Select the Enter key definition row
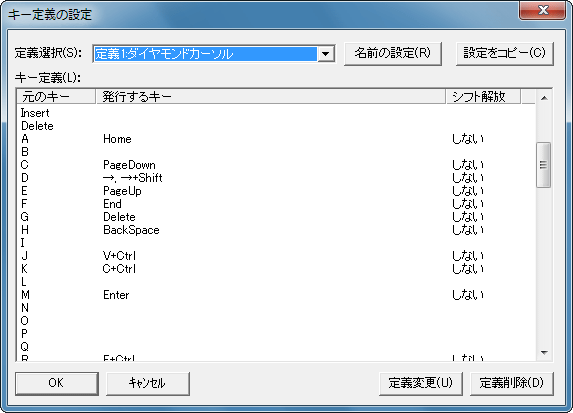This screenshot has height=413, width=573. click(x=276, y=295)
